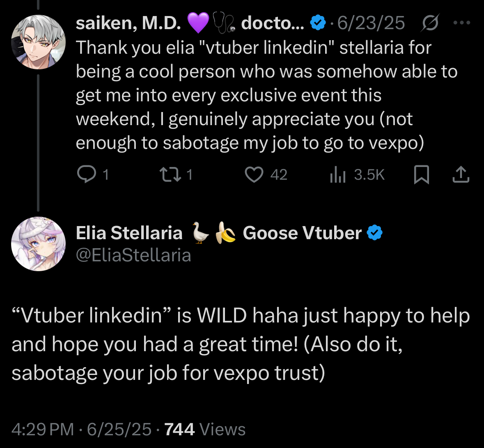Screen dimensions: 484x448
Task: Open the reply icon on saiken's tweet
Action: [87, 174]
